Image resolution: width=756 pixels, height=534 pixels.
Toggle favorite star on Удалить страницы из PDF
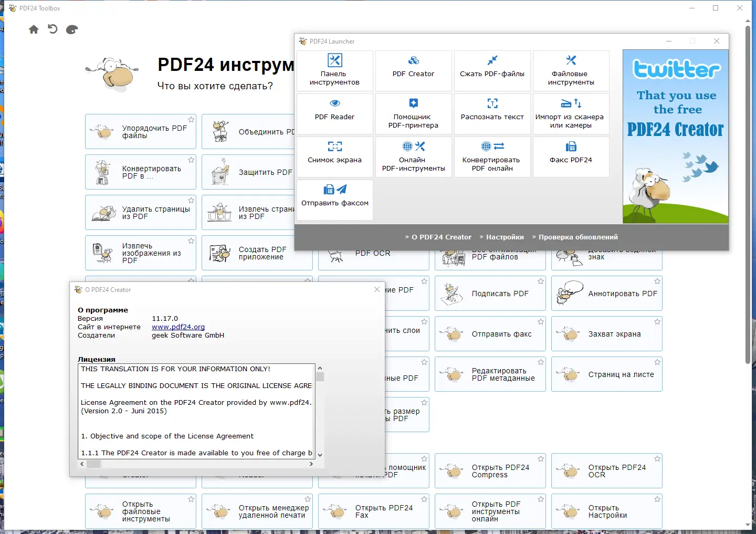click(x=191, y=201)
